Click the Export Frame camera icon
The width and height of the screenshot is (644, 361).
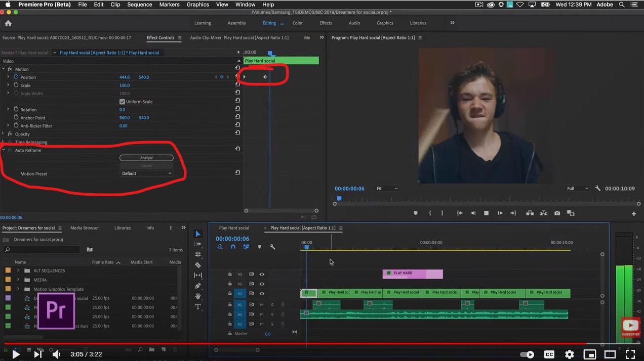click(x=557, y=213)
